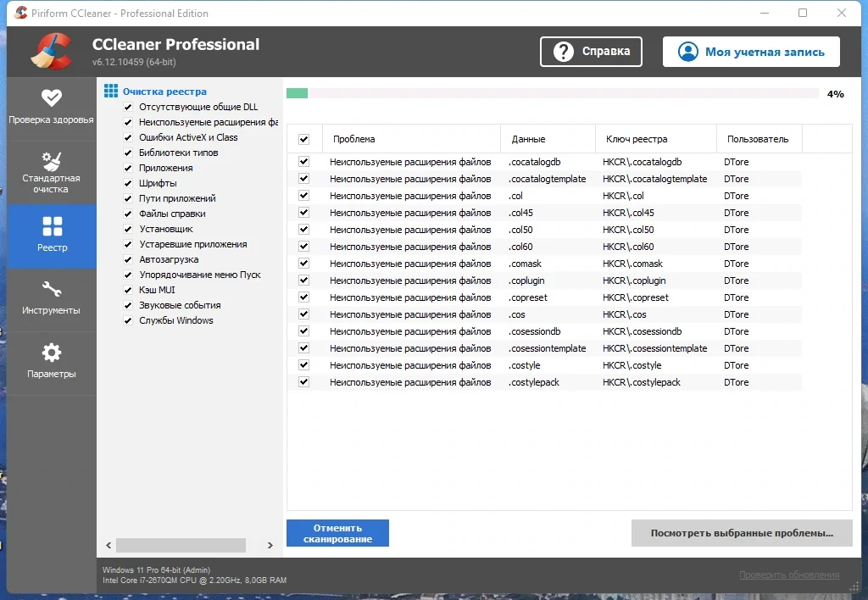868x600 pixels.
Task: Click the right arrow of horizontal scrollbar
Action: pos(270,545)
